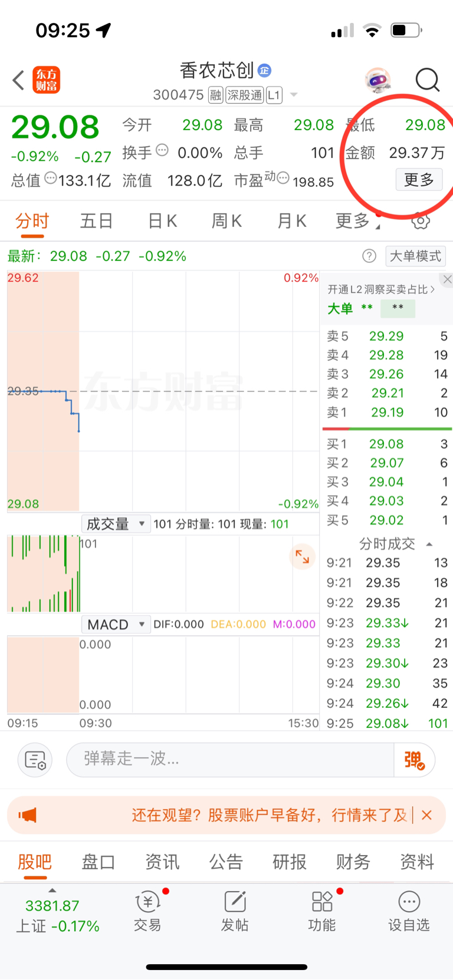
Task: Switch to the 财务 tab
Action: click(x=353, y=862)
